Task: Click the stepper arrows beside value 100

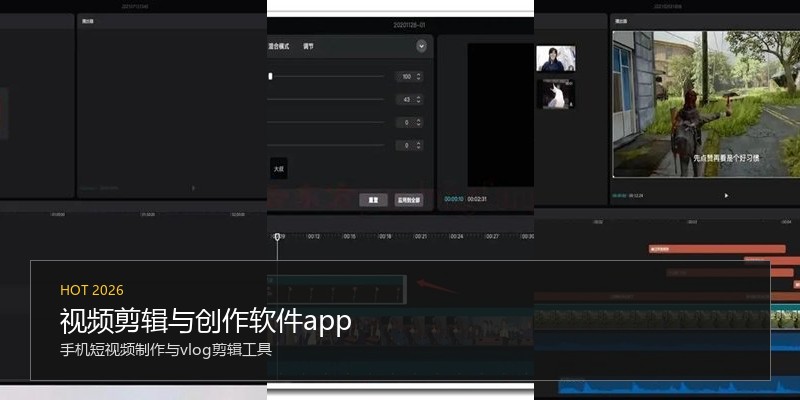Action: click(x=419, y=77)
